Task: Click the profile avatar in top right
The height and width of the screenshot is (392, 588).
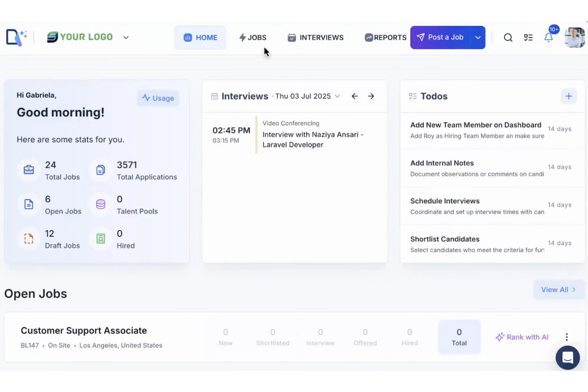Action: click(574, 37)
